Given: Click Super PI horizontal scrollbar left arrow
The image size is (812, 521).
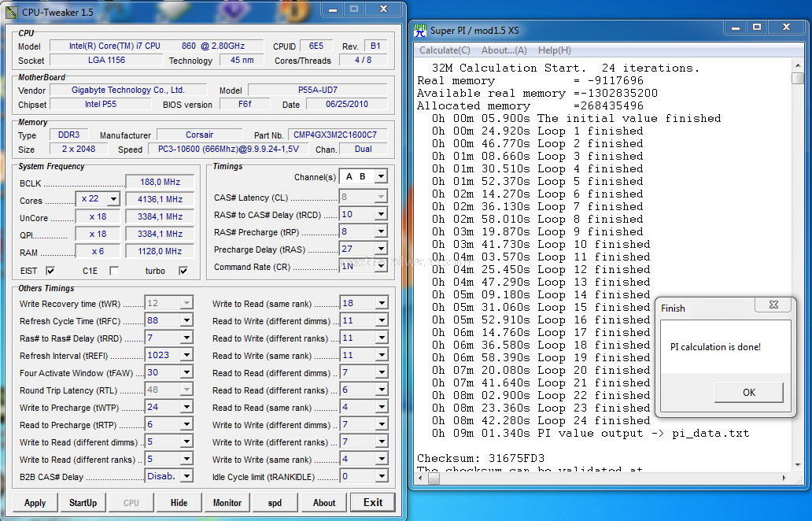Looking at the screenshot, I should point(422,478).
